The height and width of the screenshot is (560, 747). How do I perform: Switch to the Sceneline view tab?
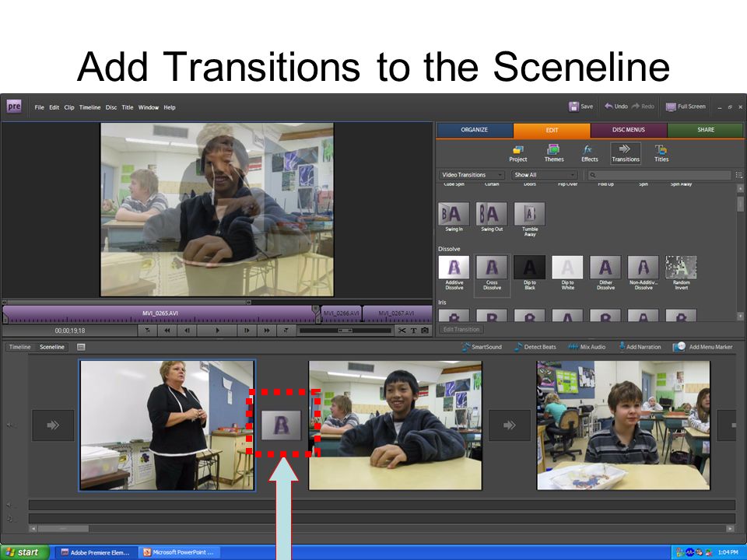click(52, 347)
